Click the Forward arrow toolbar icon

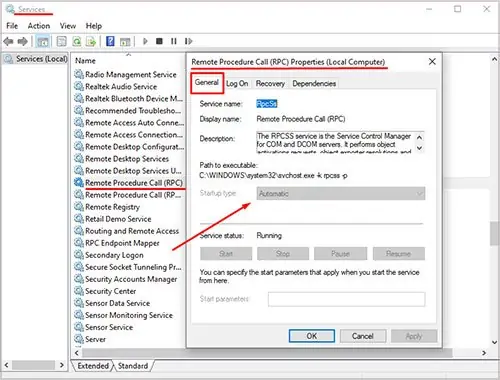[22, 41]
